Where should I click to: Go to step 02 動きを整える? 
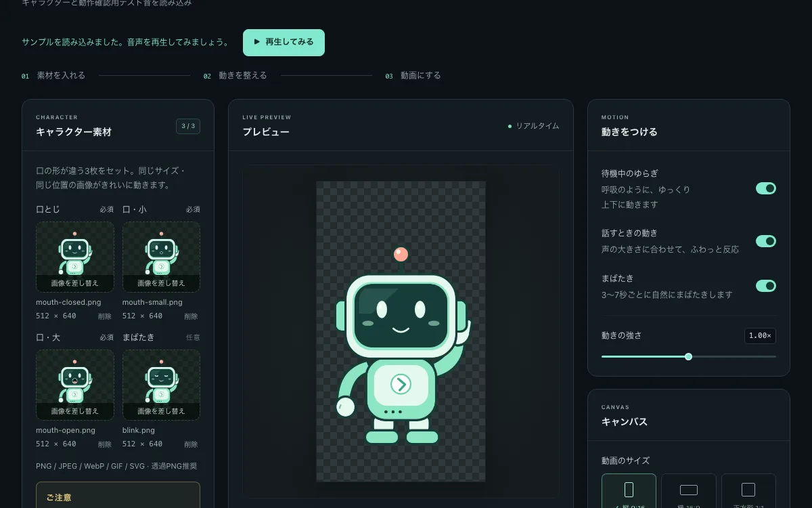[235, 76]
